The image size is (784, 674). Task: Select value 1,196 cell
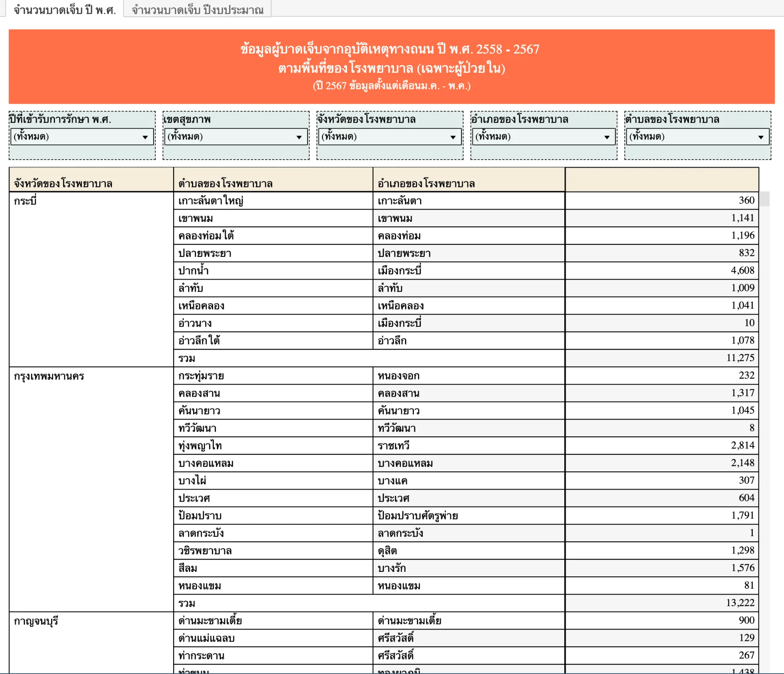coord(662,236)
